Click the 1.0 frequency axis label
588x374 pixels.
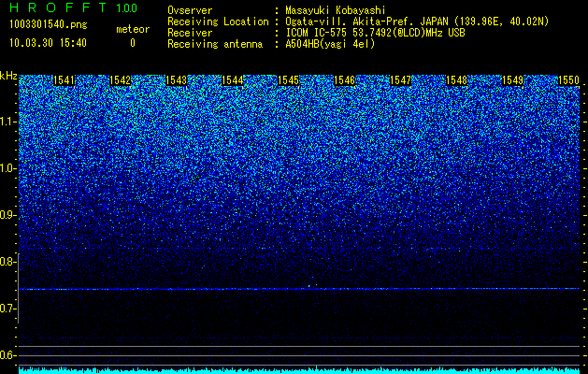point(8,168)
